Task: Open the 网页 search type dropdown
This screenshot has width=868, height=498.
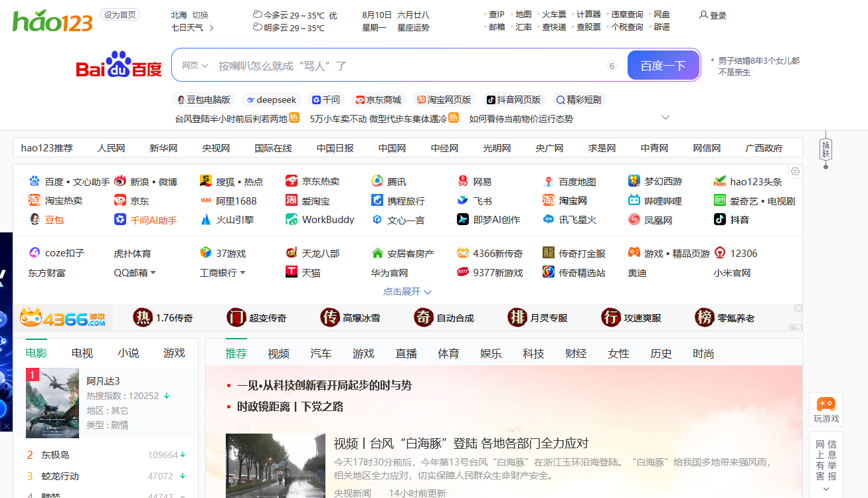Action: click(x=195, y=66)
